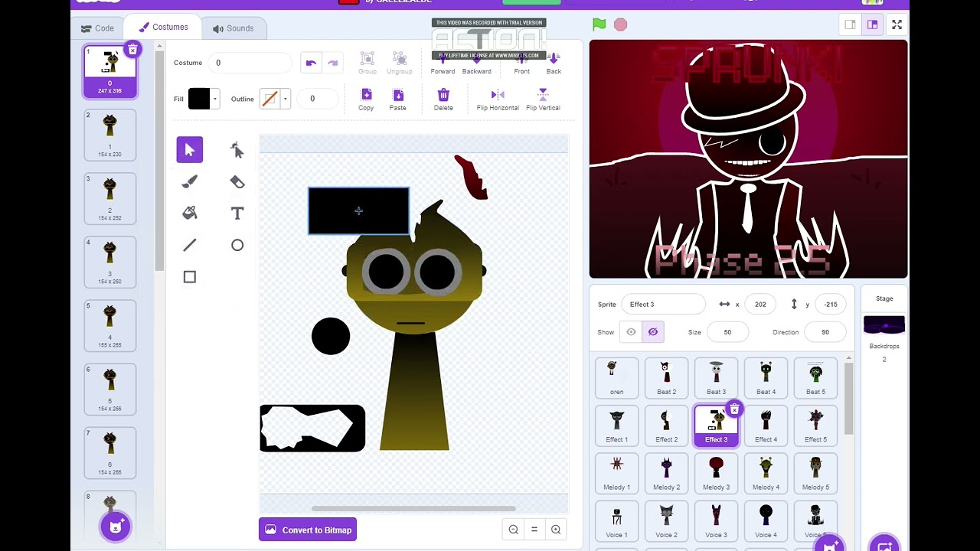This screenshot has height=551, width=980.
Task: Zoom in on the costume canvas
Action: (x=556, y=530)
